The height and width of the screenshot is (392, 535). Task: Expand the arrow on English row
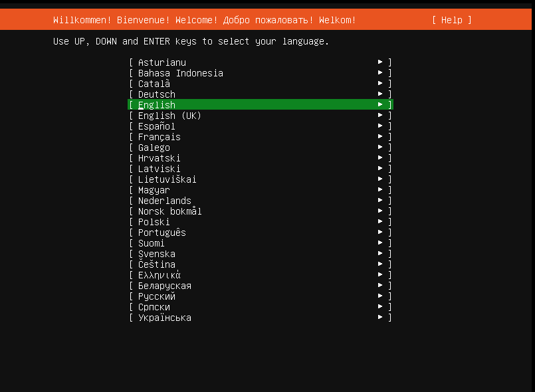(380, 104)
